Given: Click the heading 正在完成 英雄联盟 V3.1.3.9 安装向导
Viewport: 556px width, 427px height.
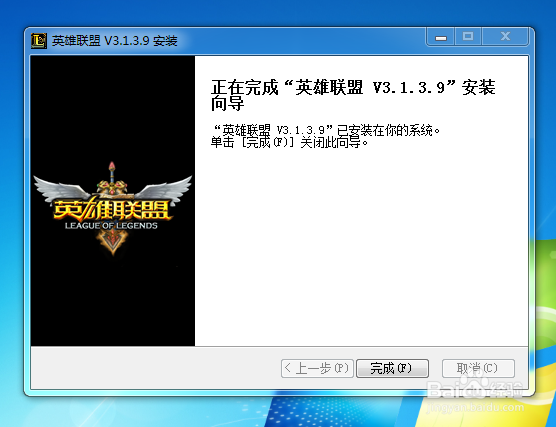Looking at the screenshot, I should [353, 95].
